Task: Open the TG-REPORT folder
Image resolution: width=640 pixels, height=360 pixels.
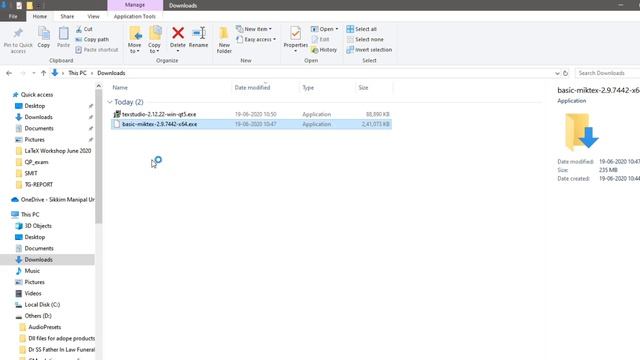Action: point(39,184)
